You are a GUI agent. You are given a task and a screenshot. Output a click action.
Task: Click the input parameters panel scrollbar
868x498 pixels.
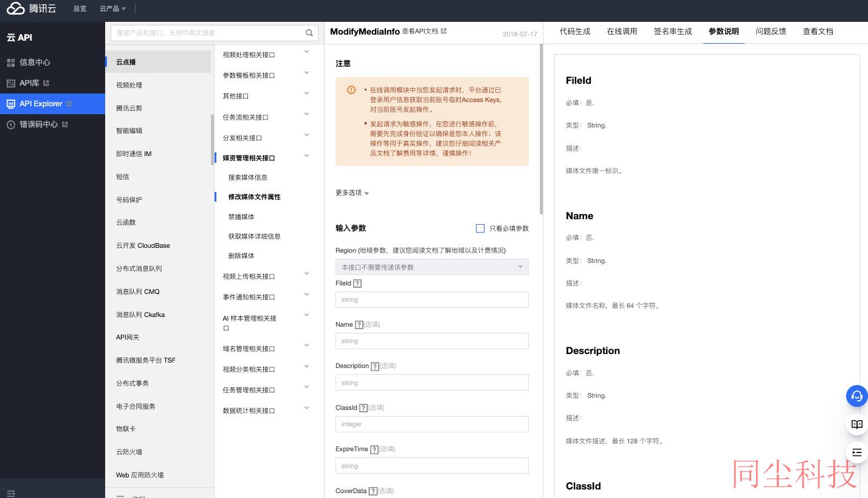coord(541,129)
